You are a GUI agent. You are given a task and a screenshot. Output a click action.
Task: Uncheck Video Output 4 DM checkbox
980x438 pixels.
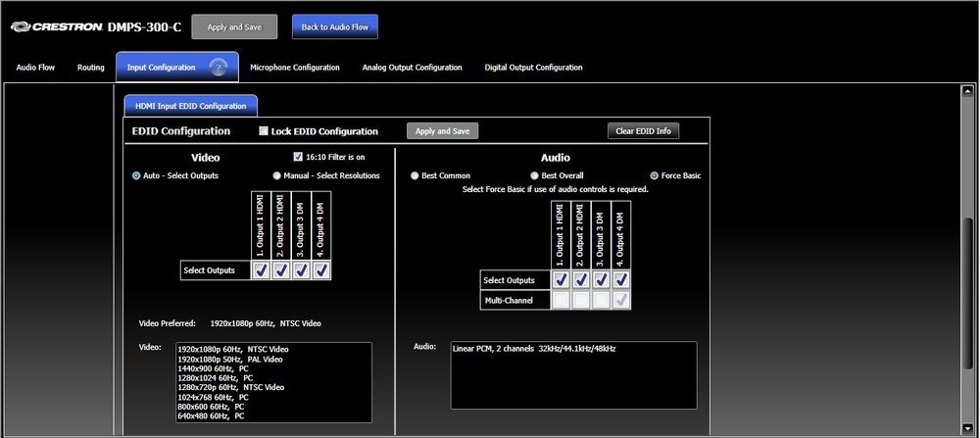[x=321, y=270]
